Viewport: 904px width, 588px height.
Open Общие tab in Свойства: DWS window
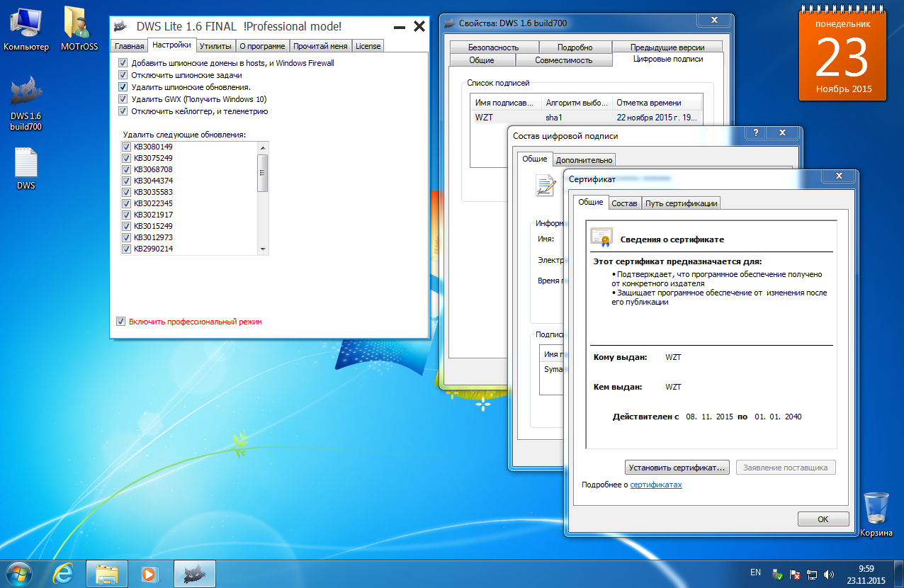(482, 60)
